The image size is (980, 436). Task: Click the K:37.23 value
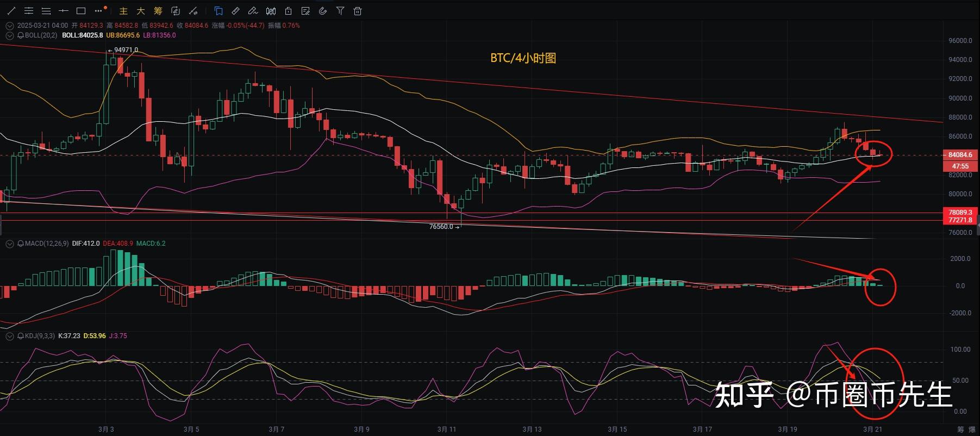point(69,336)
